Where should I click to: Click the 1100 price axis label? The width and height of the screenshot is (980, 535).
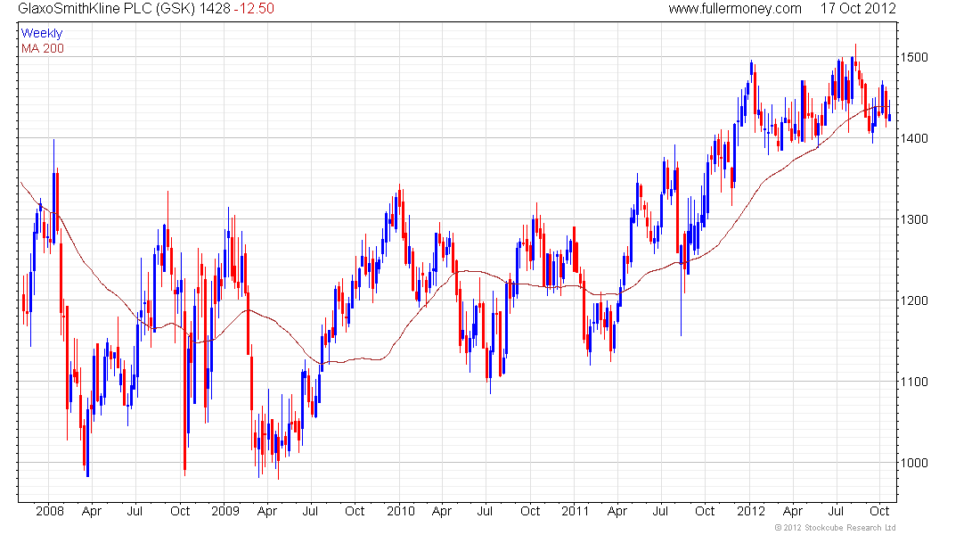pos(914,382)
